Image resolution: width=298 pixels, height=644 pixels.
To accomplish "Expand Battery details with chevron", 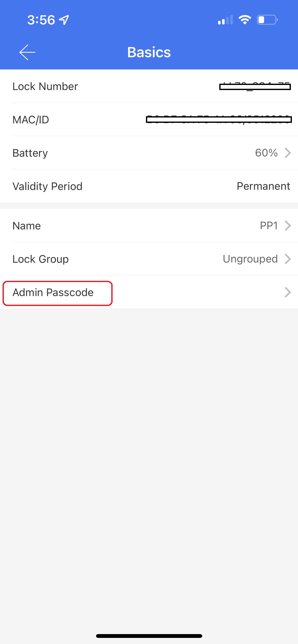I will pos(288,153).
